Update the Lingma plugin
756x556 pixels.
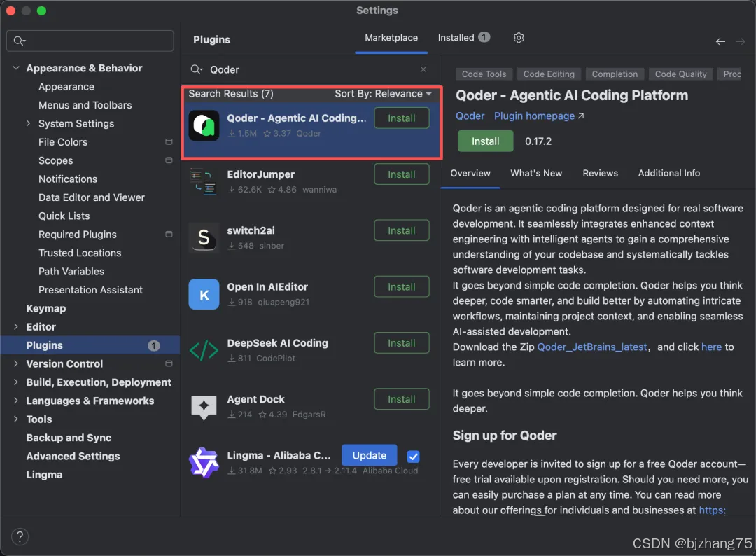[x=370, y=456]
